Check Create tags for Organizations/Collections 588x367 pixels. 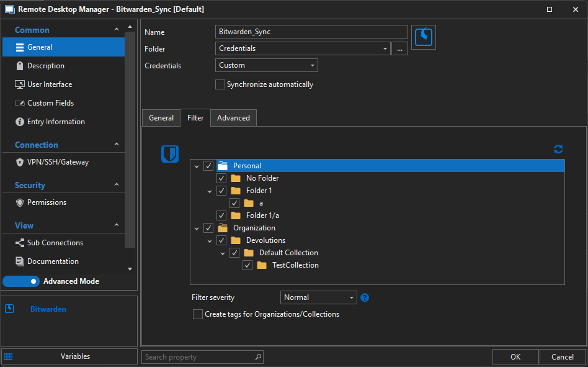(x=198, y=314)
